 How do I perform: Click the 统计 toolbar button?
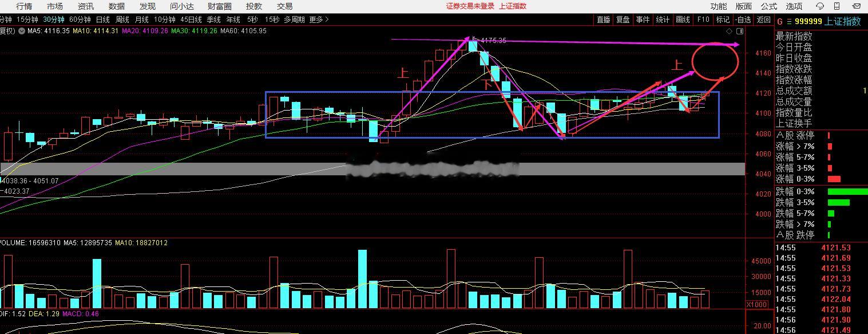(663, 19)
